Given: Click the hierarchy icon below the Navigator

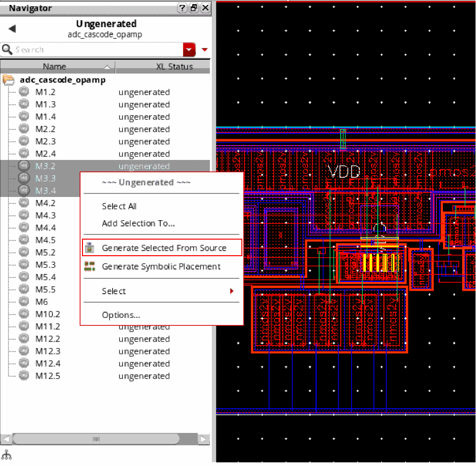Looking at the screenshot, I should [7, 454].
